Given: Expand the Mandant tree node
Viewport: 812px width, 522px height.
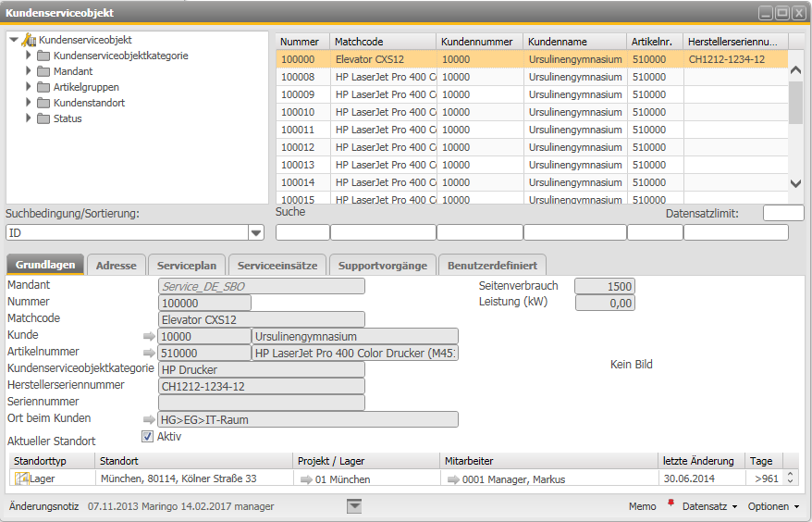Looking at the screenshot, I should click(x=29, y=70).
